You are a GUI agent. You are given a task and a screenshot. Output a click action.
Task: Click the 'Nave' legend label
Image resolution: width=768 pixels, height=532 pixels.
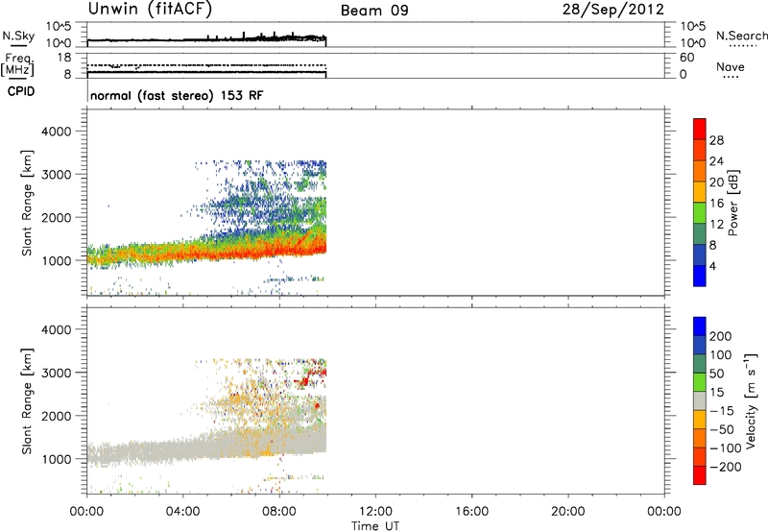point(731,66)
